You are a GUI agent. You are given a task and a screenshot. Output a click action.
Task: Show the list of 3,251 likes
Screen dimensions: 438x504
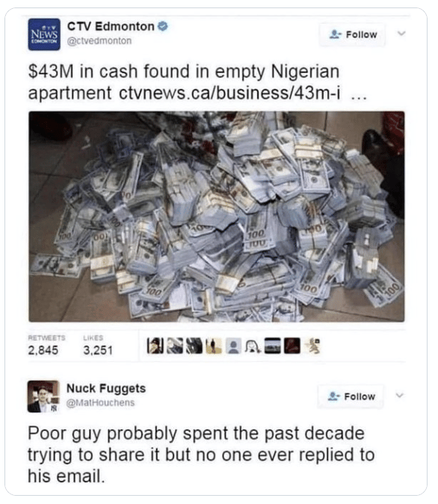(98, 346)
